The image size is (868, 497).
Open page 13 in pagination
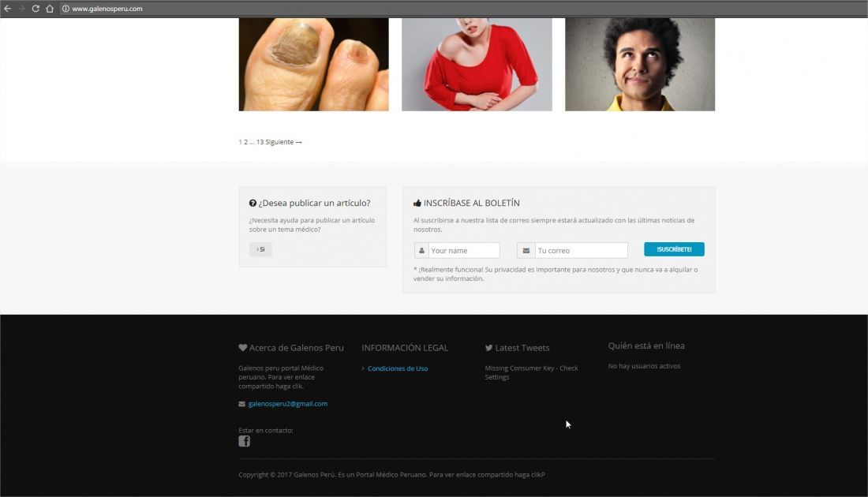[x=260, y=142]
